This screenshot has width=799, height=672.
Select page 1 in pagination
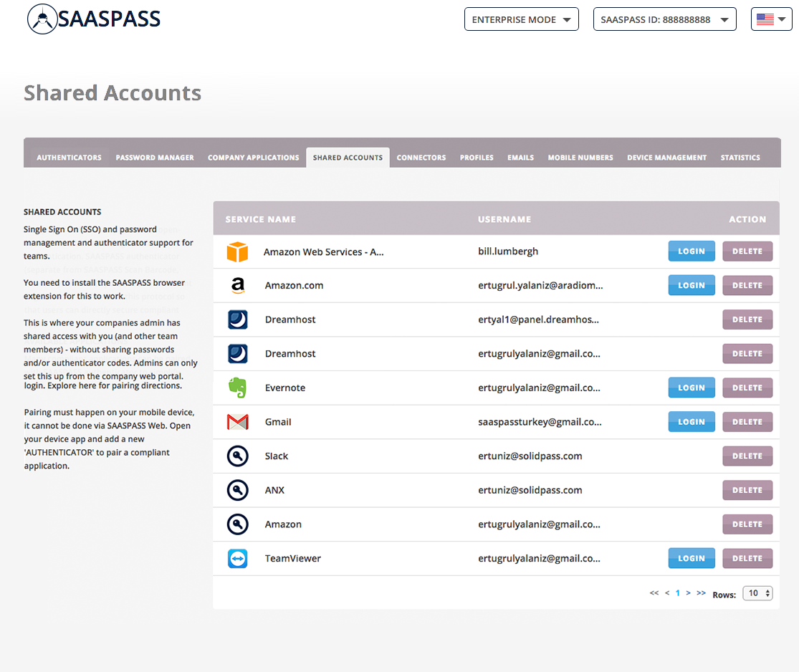678,593
